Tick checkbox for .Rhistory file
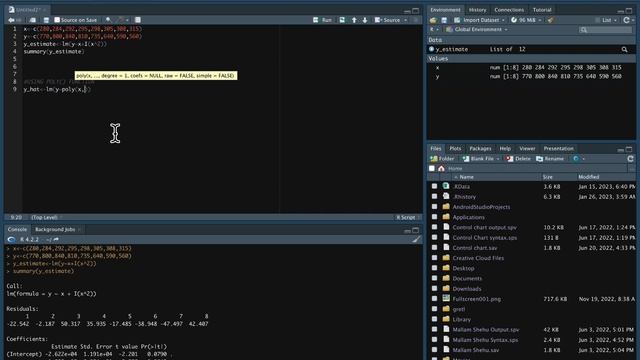Screen dimensions: 640x360 click(434, 196)
